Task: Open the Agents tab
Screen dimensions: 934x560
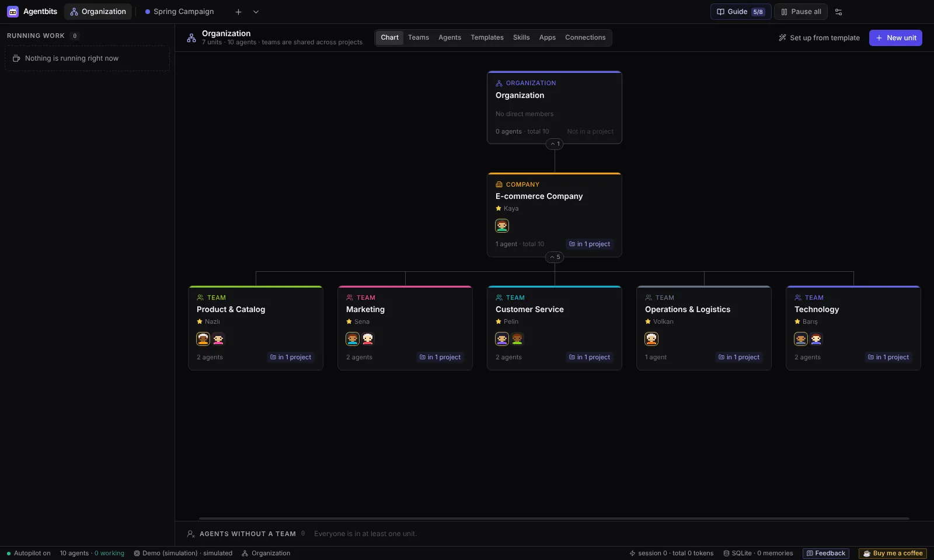Action: [450, 37]
